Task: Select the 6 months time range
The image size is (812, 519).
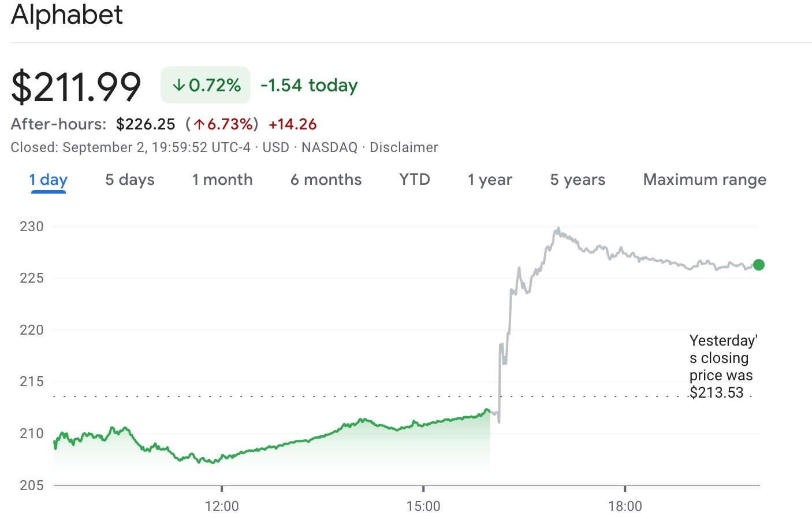Action: 326,180
